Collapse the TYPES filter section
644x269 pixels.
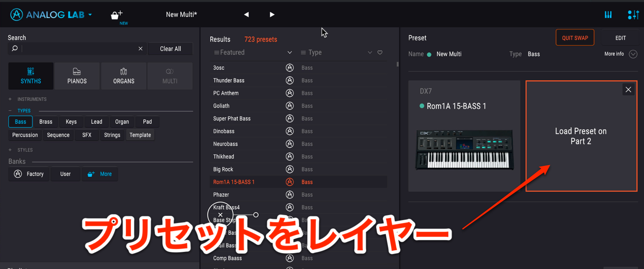click(20, 111)
